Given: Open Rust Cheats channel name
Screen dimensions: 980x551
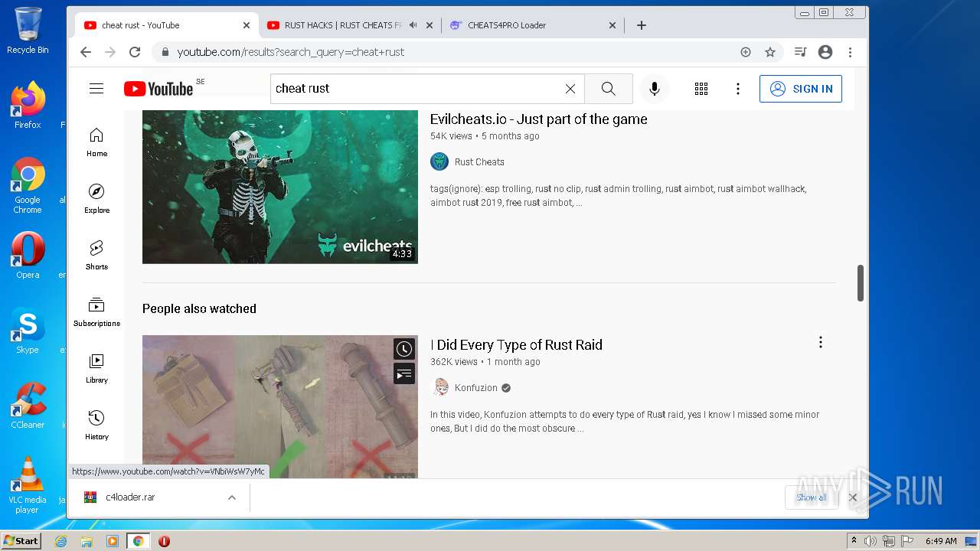Looking at the screenshot, I should 479,161.
